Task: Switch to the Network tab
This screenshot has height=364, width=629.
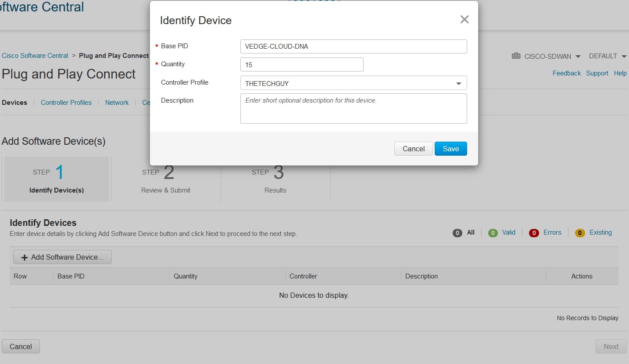Action: 117,103
